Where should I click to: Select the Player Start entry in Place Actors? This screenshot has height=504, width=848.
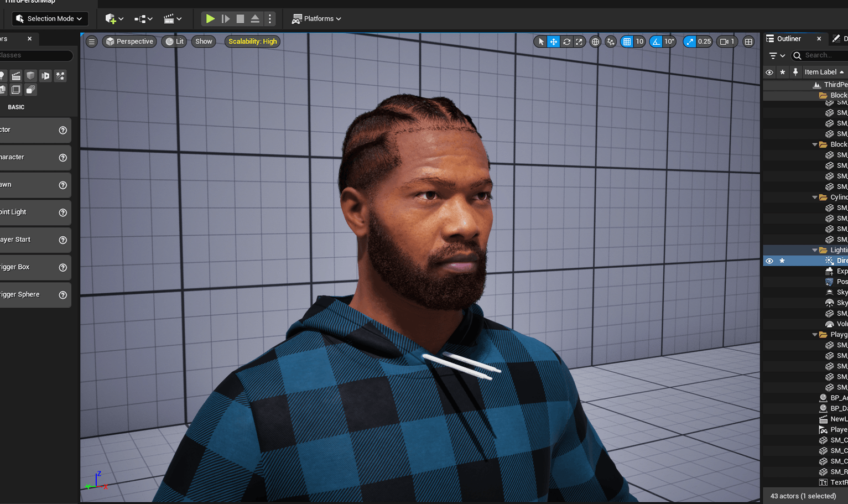coord(35,240)
